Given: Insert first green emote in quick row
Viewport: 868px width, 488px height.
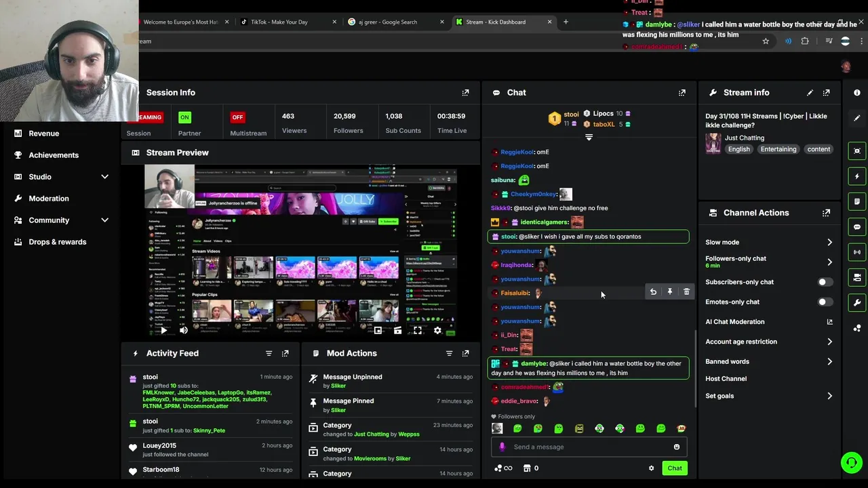Looking at the screenshot, I should coord(517,428).
